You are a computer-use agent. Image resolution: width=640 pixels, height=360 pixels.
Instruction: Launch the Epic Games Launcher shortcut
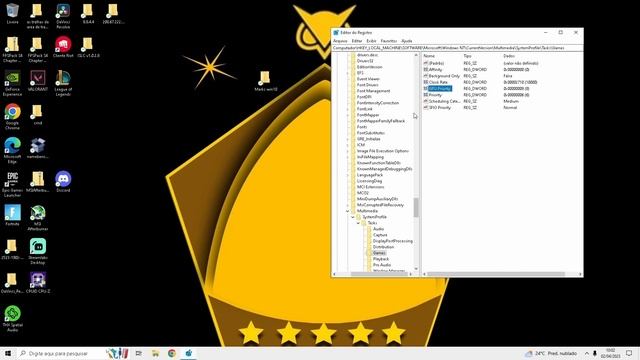tap(12, 184)
